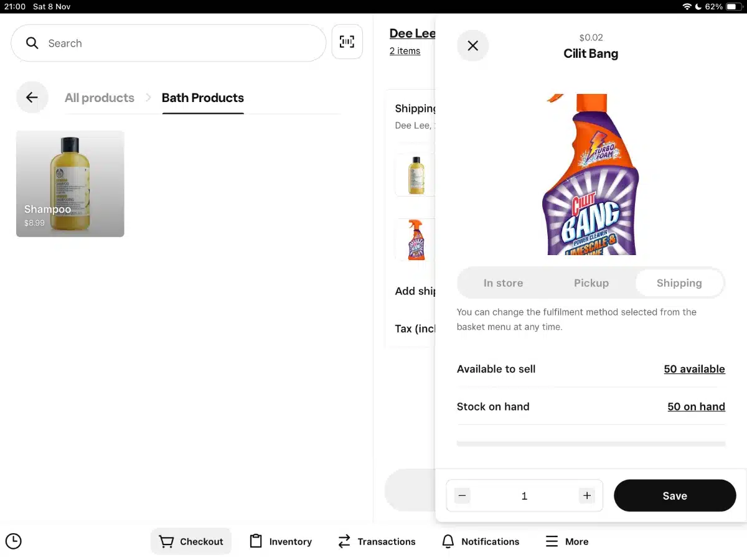Open the Notifications bell icon
The width and height of the screenshot is (747, 560).
[448, 541]
